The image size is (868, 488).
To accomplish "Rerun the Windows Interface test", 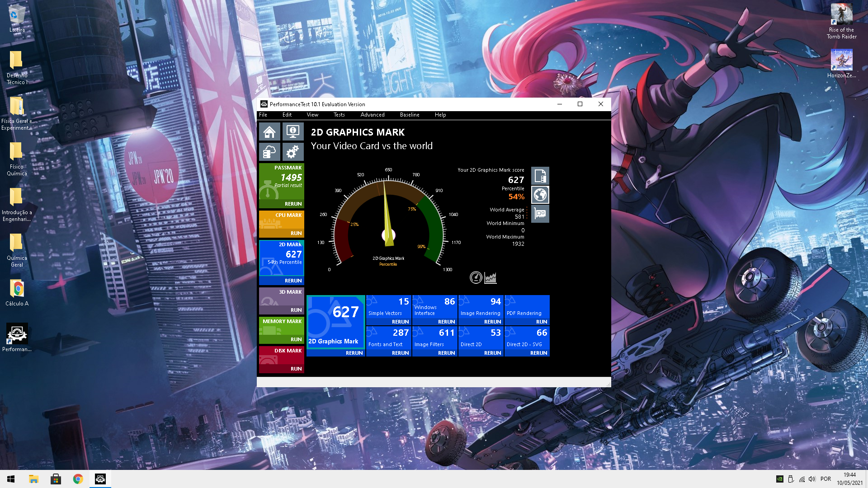I will (x=446, y=322).
